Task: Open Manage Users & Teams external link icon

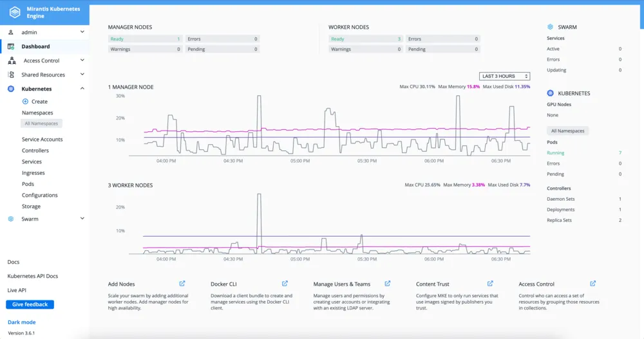Action: point(387,284)
